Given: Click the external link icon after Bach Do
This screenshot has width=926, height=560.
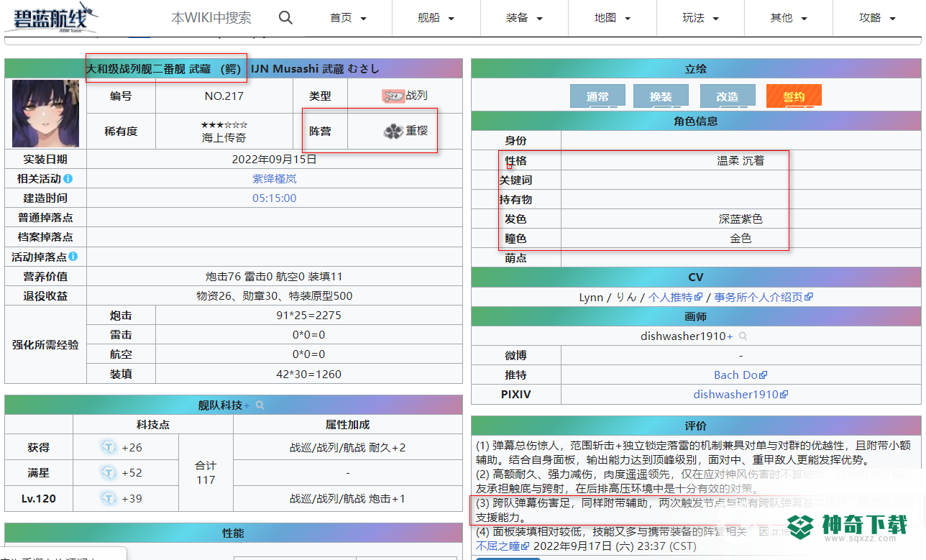Looking at the screenshot, I should pos(764,375).
